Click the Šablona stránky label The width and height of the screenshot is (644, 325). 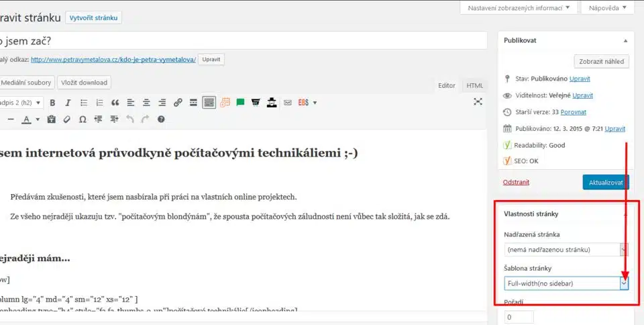527,269
